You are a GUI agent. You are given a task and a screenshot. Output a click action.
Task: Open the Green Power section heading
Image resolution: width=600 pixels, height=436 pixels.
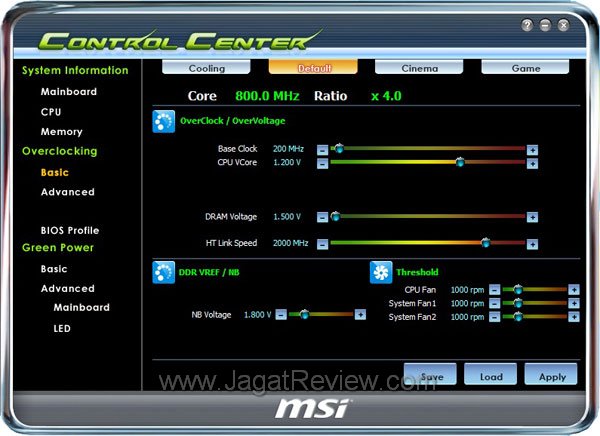pyautogui.click(x=58, y=248)
